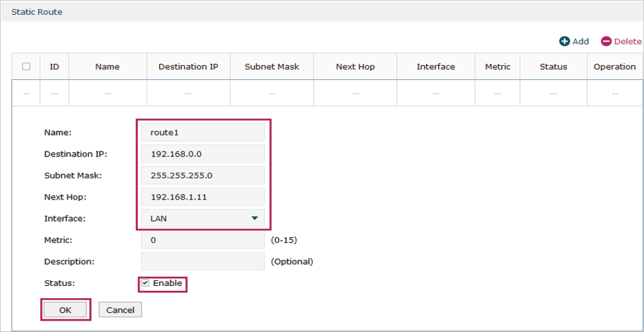Click the Enable label text

coord(167,283)
